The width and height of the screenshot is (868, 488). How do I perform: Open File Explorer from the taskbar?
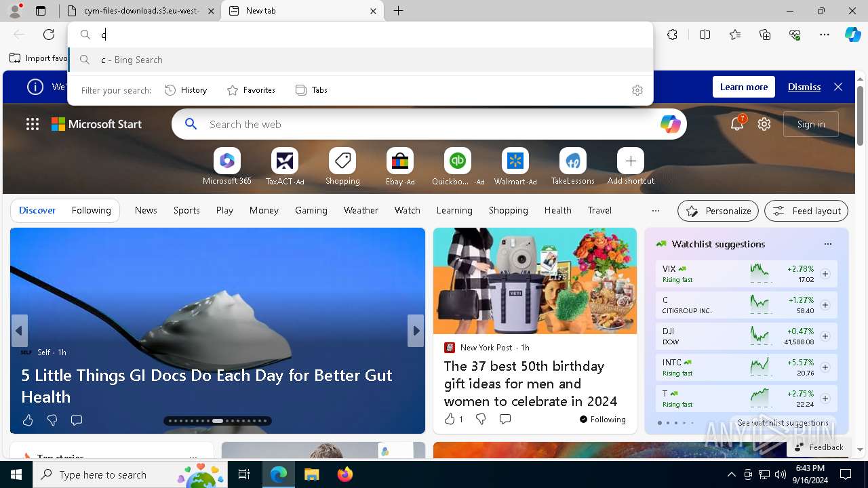pyautogui.click(x=311, y=474)
